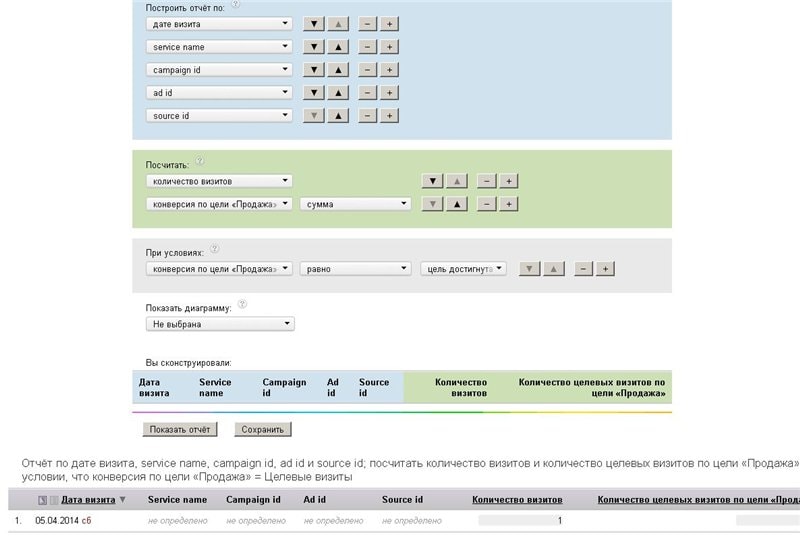Click 'Campaign id' in constructed preview header

coord(284,387)
